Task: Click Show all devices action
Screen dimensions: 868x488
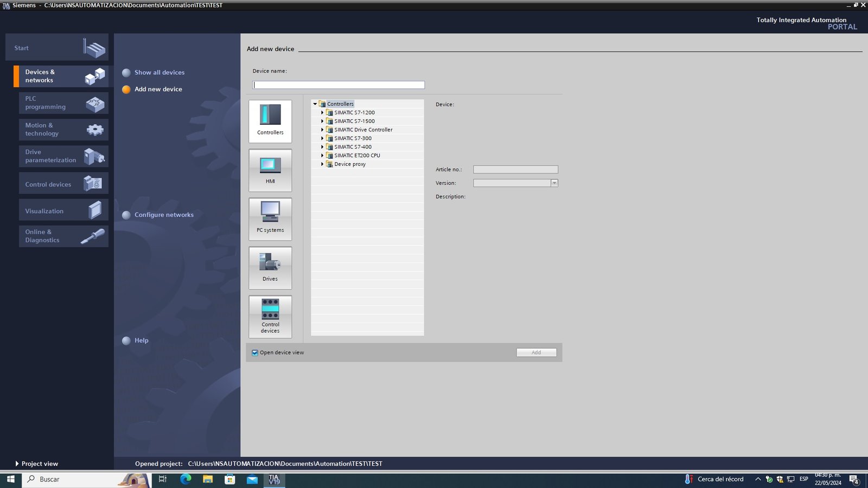Action: click(159, 73)
